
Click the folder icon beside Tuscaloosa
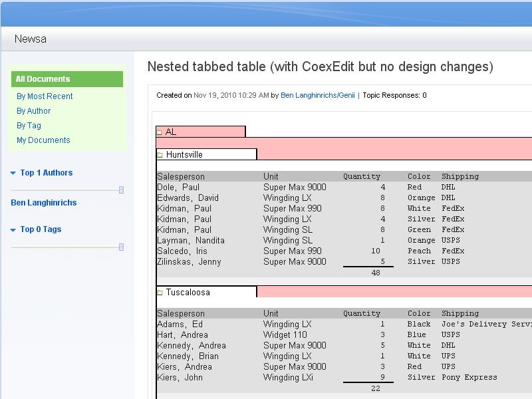coord(160,293)
